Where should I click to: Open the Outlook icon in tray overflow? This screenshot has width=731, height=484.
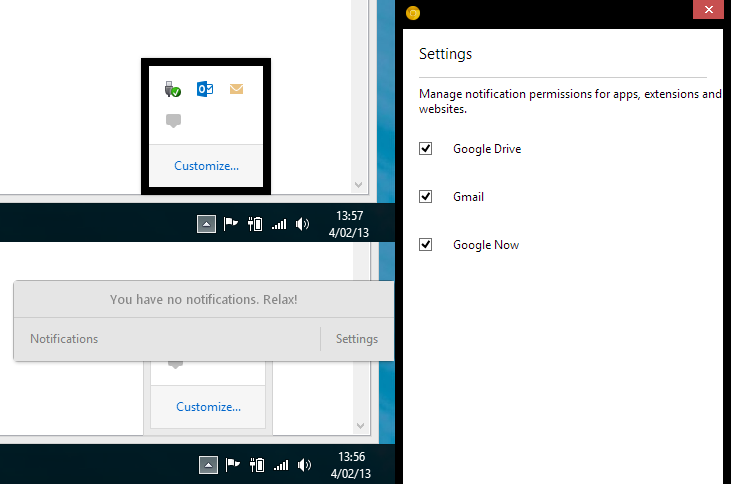point(205,89)
